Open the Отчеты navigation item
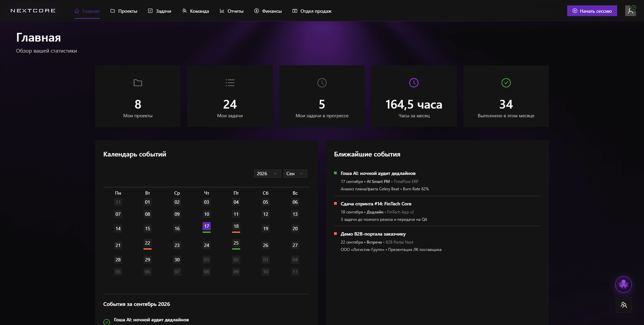 coord(231,11)
